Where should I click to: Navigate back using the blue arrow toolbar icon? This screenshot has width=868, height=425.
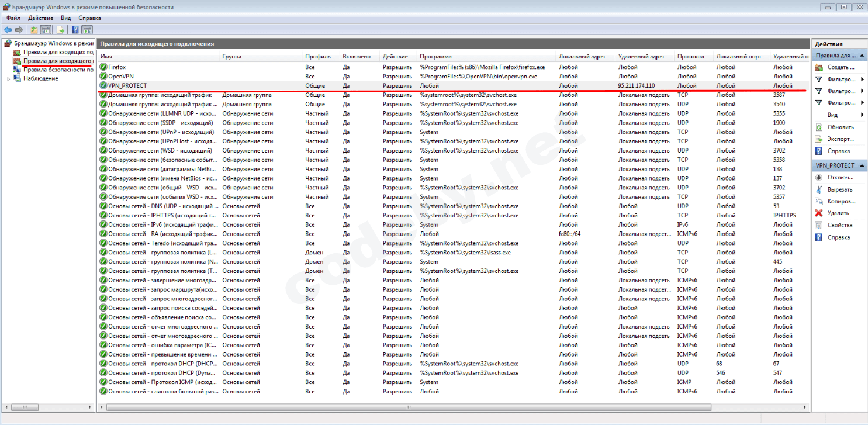pos(8,29)
